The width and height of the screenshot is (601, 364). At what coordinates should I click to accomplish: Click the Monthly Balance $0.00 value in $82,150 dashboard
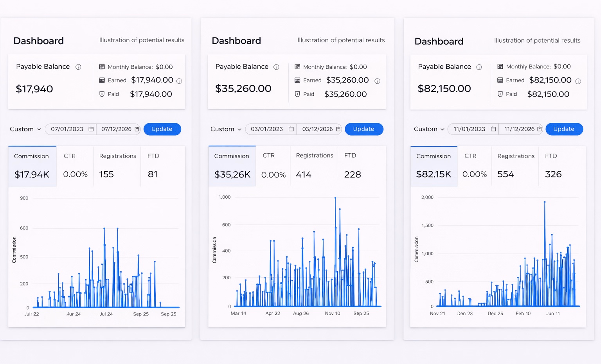(562, 66)
